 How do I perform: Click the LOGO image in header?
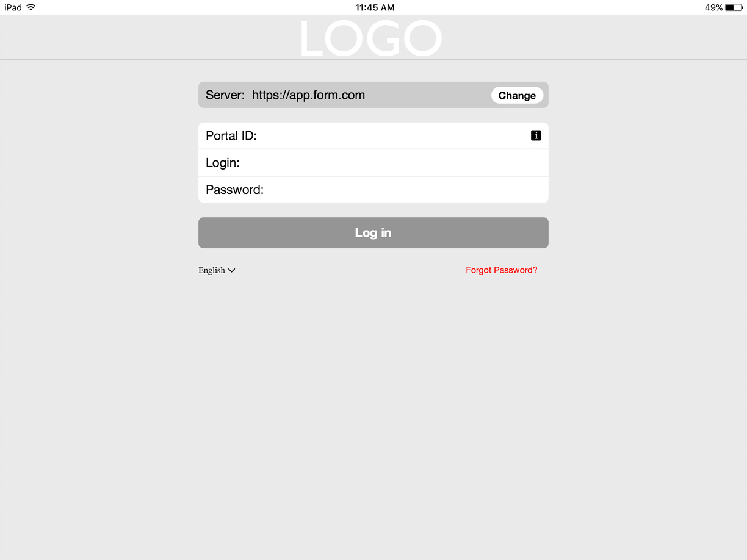click(371, 38)
